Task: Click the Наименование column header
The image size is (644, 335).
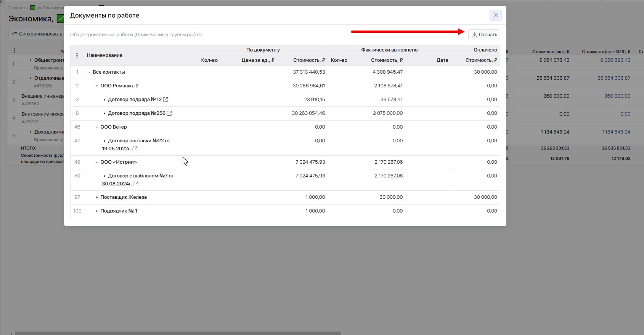Action: (104, 55)
